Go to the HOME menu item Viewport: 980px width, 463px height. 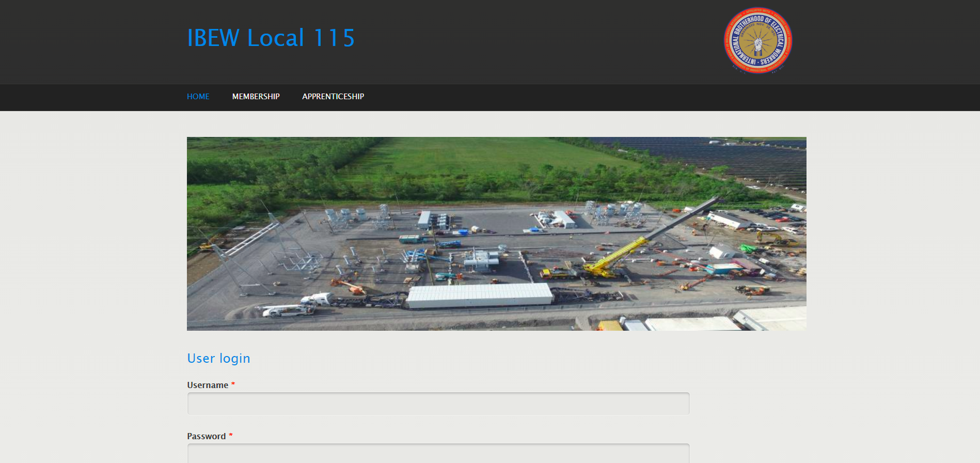198,97
